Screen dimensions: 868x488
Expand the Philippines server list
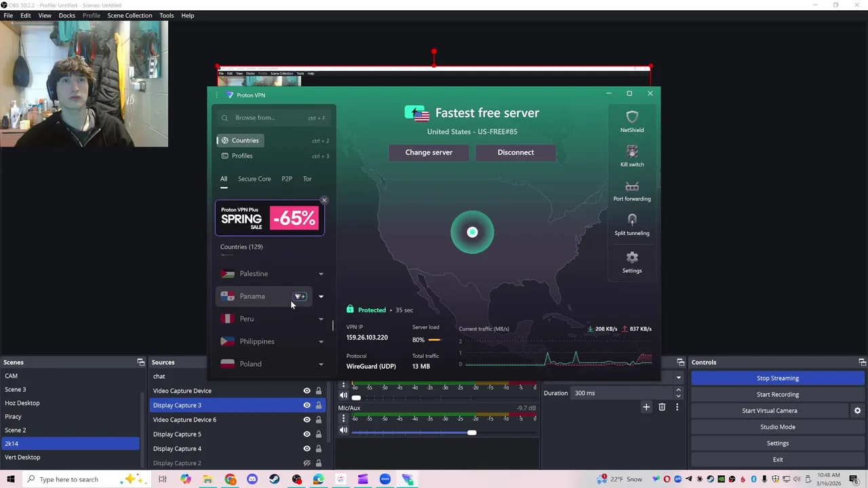321,342
